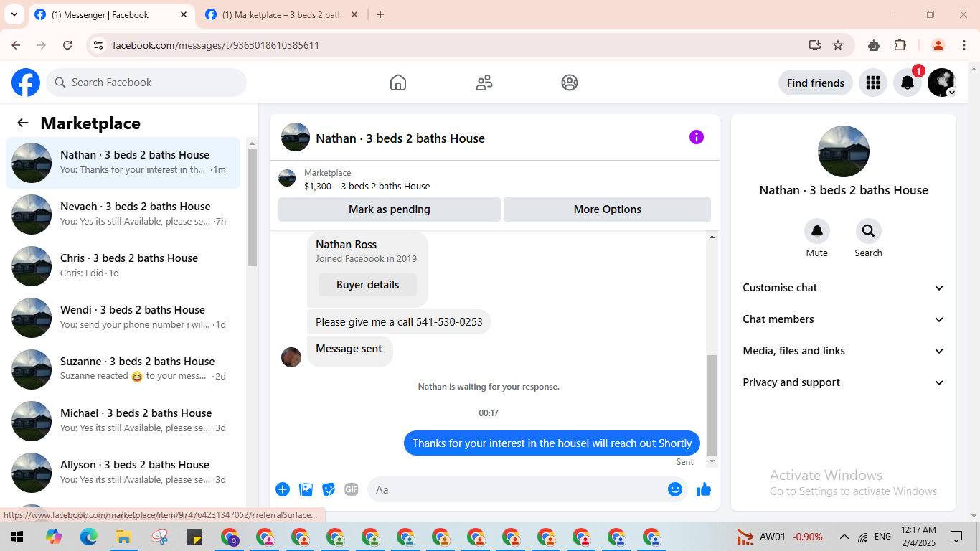980x551 pixels.
Task: Open the Groups icon in Facebook's top navigation
Action: (570, 83)
